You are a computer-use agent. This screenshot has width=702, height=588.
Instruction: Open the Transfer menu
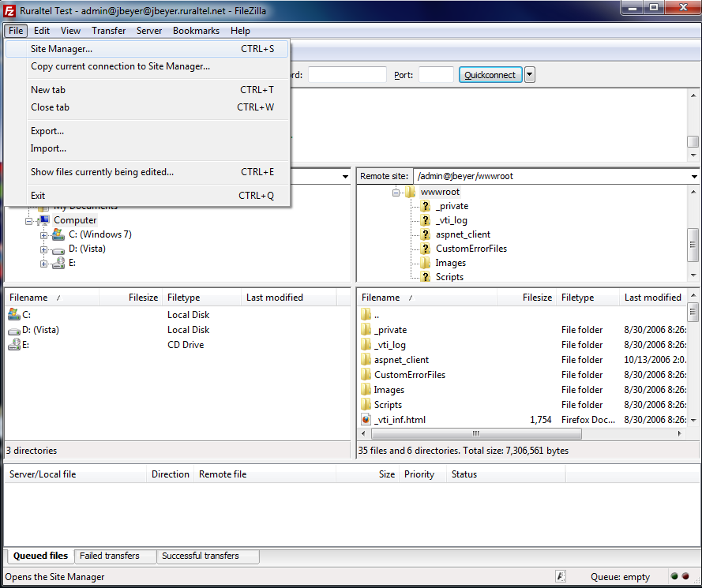[108, 31]
